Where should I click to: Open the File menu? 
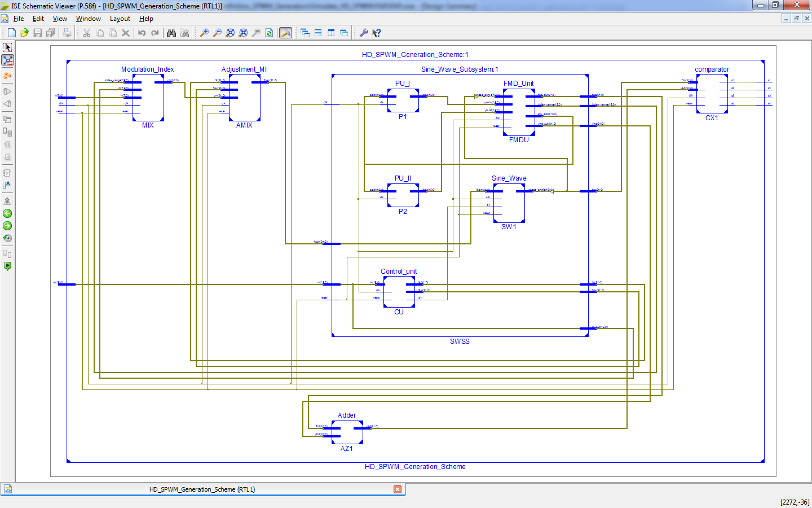(x=19, y=19)
